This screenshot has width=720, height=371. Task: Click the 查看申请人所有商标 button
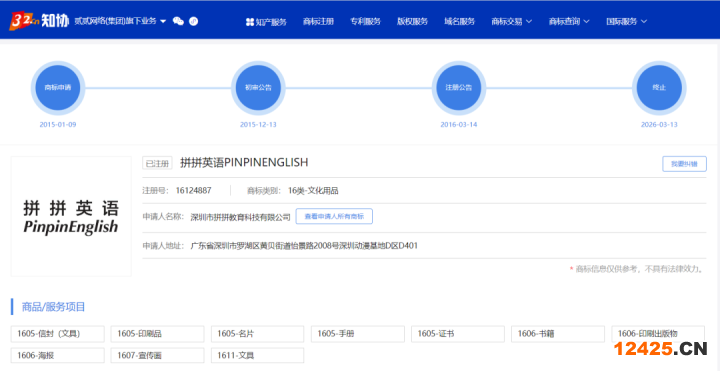pyautogui.click(x=334, y=216)
